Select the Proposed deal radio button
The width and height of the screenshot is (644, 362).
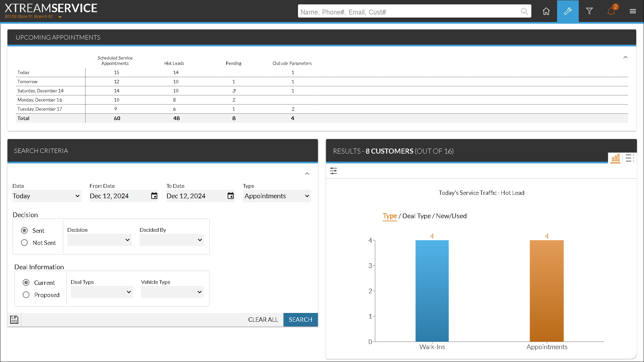click(x=26, y=295)
